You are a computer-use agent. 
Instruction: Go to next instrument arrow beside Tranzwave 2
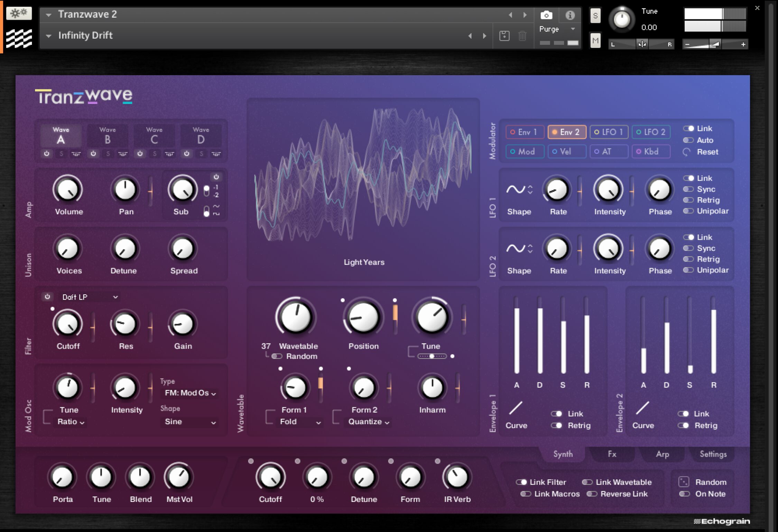[x=525, y=15]
